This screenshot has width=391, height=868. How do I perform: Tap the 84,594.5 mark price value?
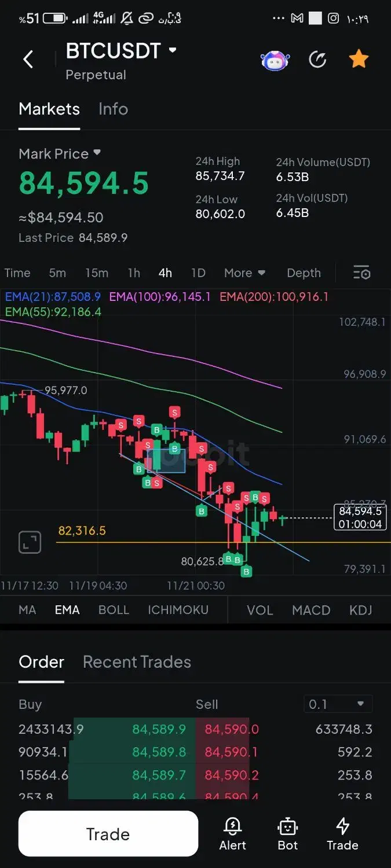[84, 183]
